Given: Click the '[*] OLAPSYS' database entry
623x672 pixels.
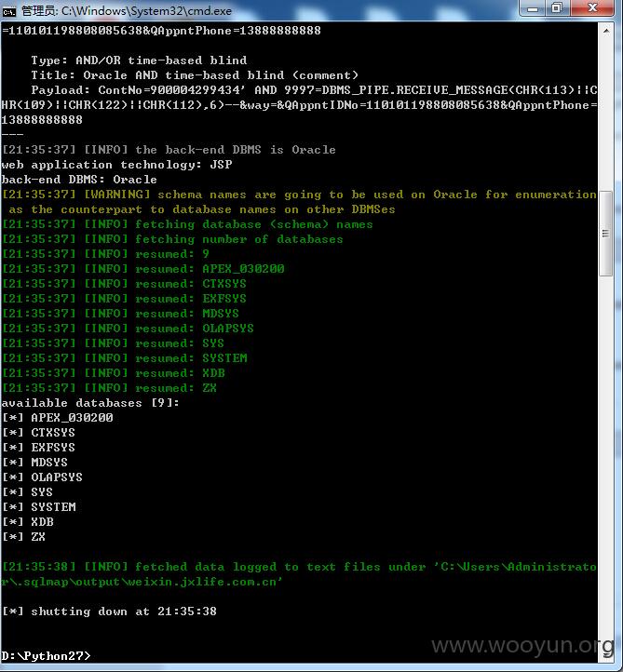Looking at the screenshot, I should pyautogui.click(x=42, y=477).
